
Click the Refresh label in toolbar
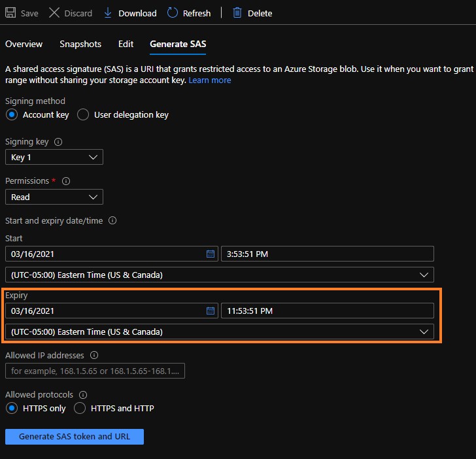[197, 13]
